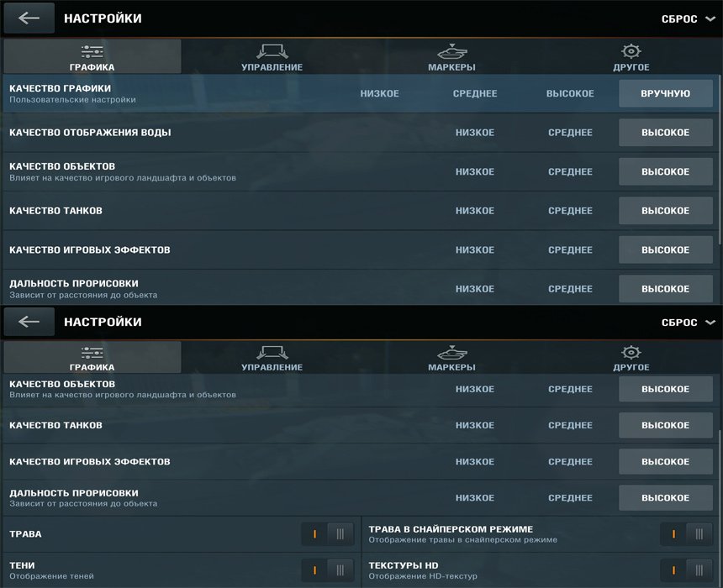This screenshot has width=723, height=588.
Task: Set Качество объектов to Низкое in lower screen
Action: pos(475,390)
